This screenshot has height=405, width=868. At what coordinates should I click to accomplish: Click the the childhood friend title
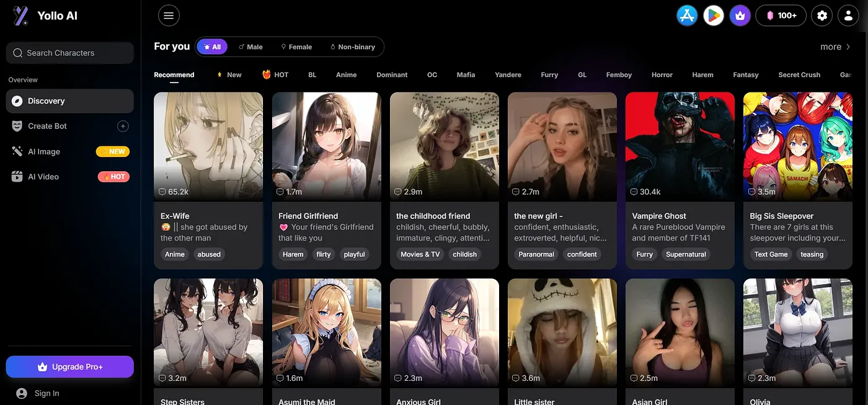coord(433,216)
